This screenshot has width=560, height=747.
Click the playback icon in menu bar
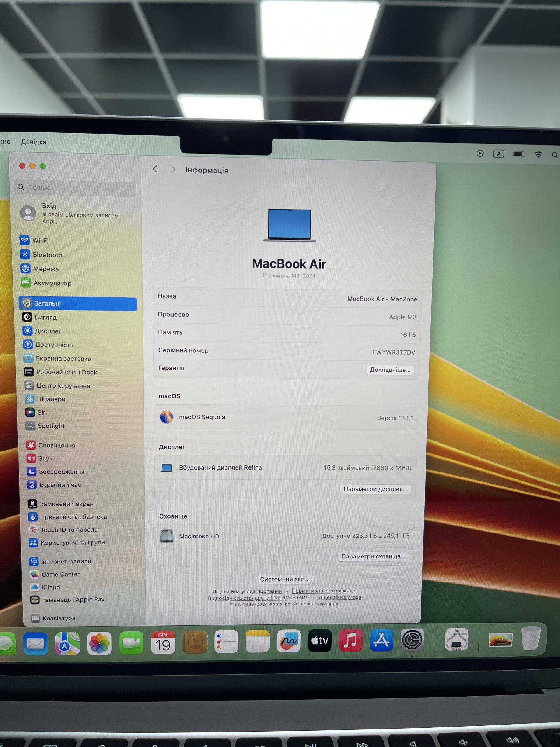[x=480, y=153]
